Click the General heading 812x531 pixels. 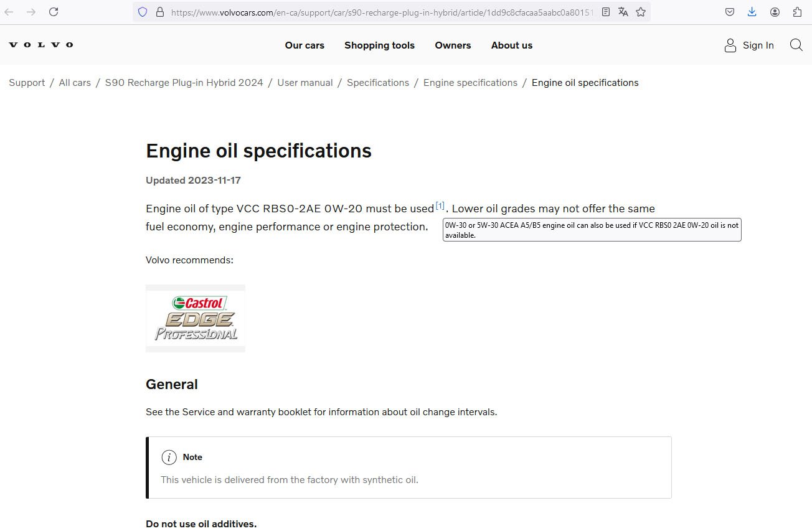(x=172, y=385)
